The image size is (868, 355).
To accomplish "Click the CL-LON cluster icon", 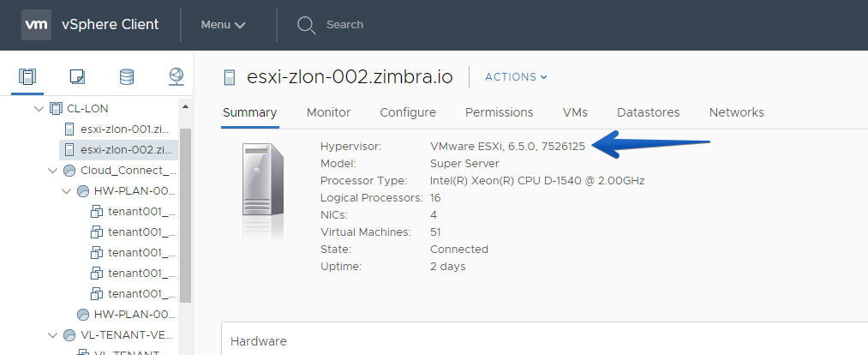I will 56,109.
